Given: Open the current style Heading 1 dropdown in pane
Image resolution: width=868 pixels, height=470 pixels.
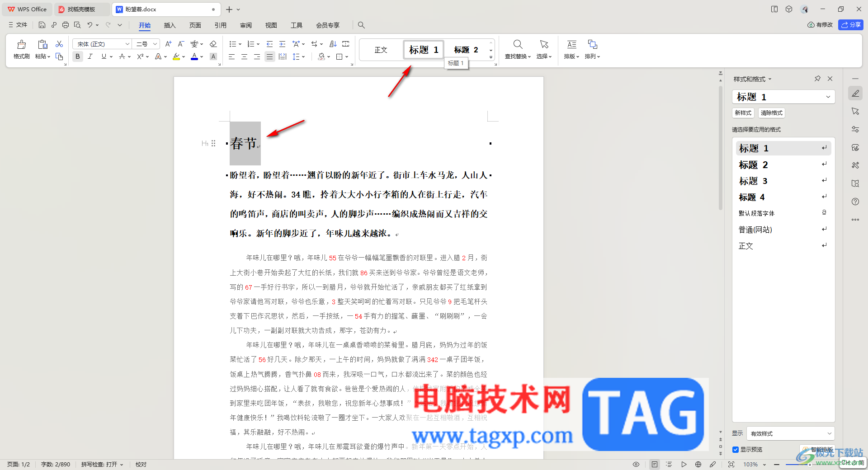Looking at the screenshot, I should tap(828, 97).
